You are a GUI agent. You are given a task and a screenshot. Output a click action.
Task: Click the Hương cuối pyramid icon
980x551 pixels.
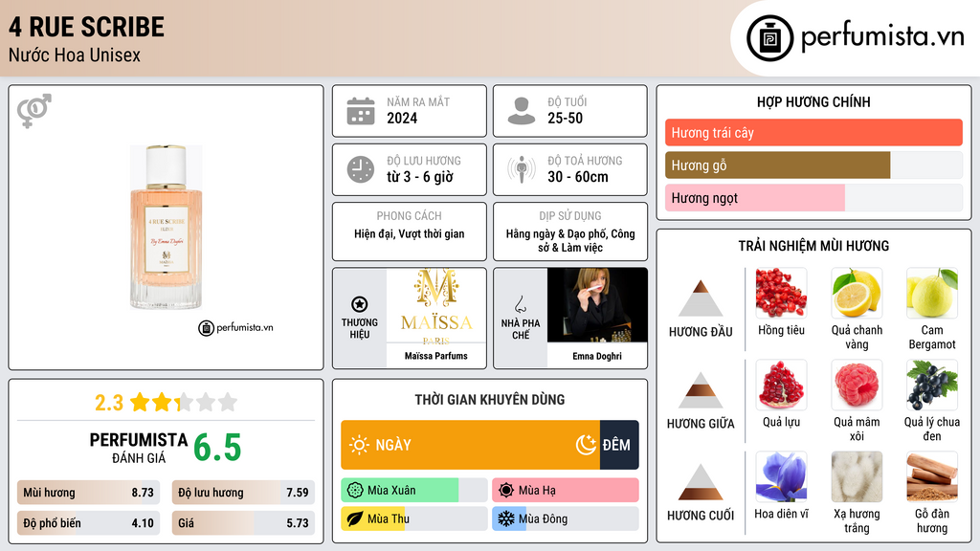(x=701, y=482)
